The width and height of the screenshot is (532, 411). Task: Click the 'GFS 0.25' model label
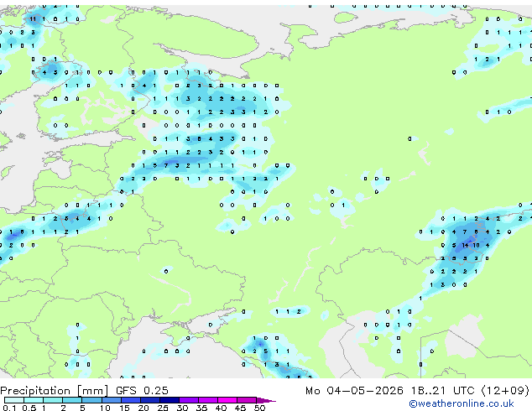pyautogui.click(x=142, y=391)
